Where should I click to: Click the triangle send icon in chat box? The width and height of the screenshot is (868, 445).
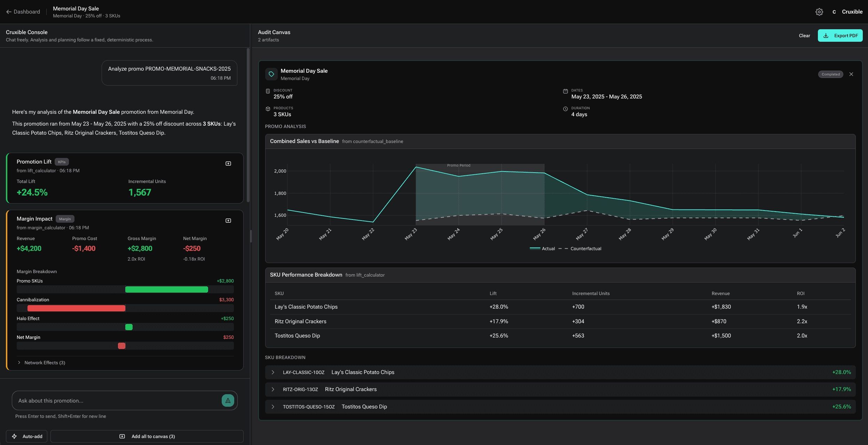(x=227, y=400)
